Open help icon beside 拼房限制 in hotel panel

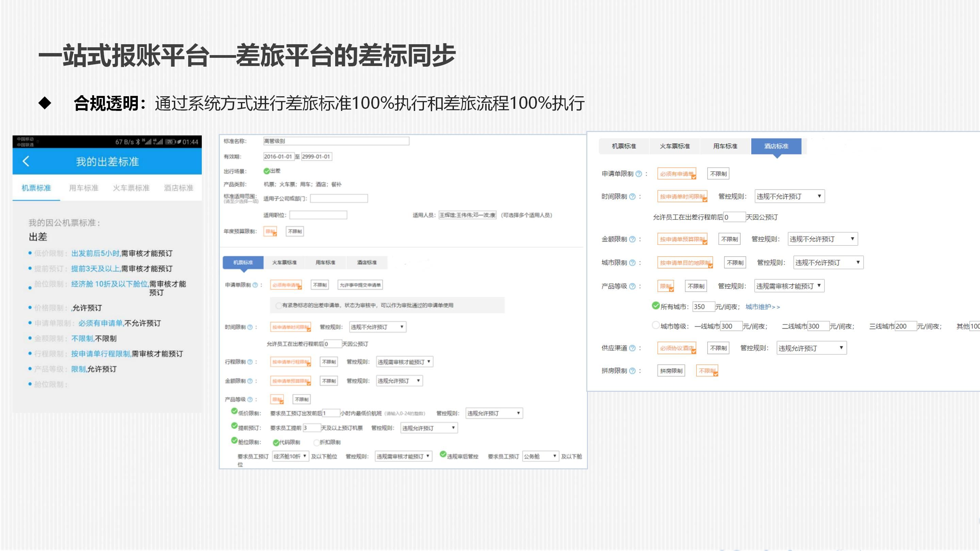coord(632,371)
